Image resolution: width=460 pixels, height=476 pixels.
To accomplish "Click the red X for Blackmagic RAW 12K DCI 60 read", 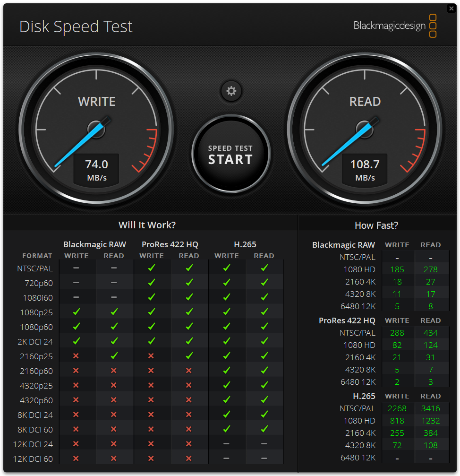I will (113, 459).
